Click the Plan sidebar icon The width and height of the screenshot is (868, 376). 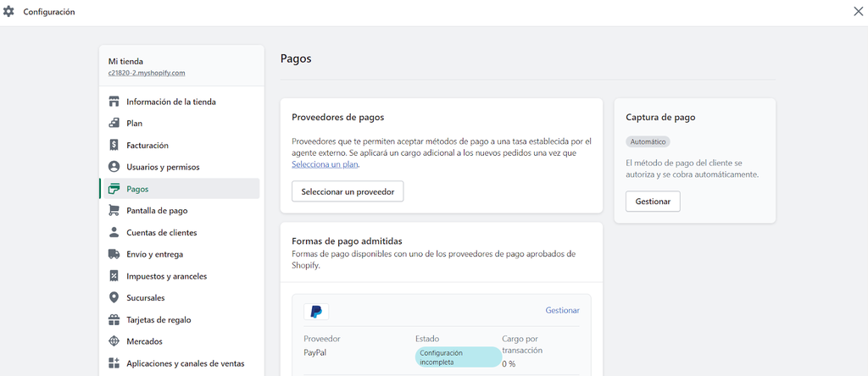point(114,124)
